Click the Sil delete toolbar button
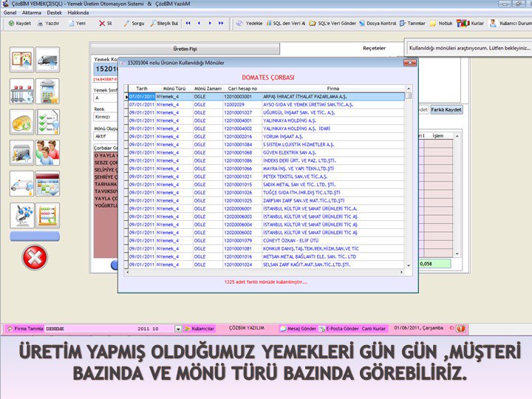The width and height of the screenshot is (532, 399). point(106,23)
